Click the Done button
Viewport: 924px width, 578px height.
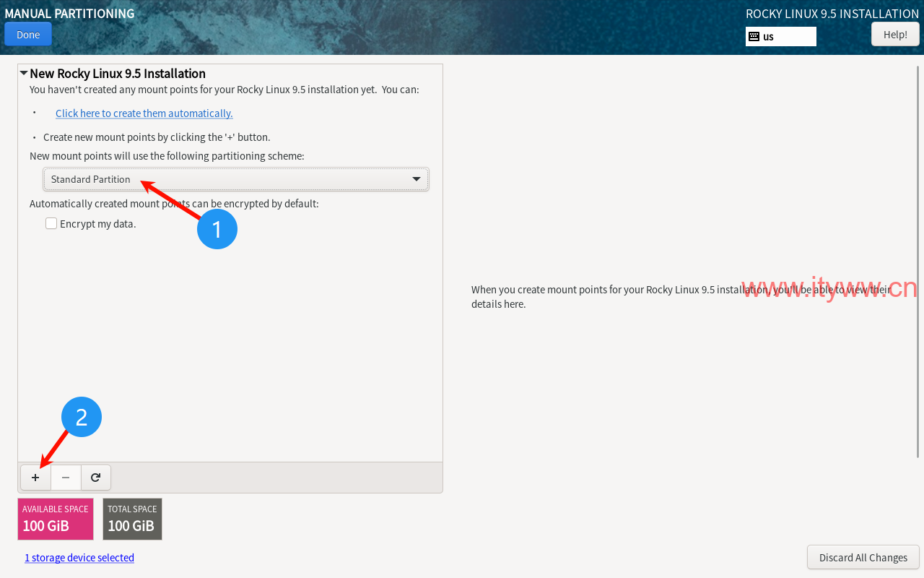pyautogui.click(x=28, y=34)
